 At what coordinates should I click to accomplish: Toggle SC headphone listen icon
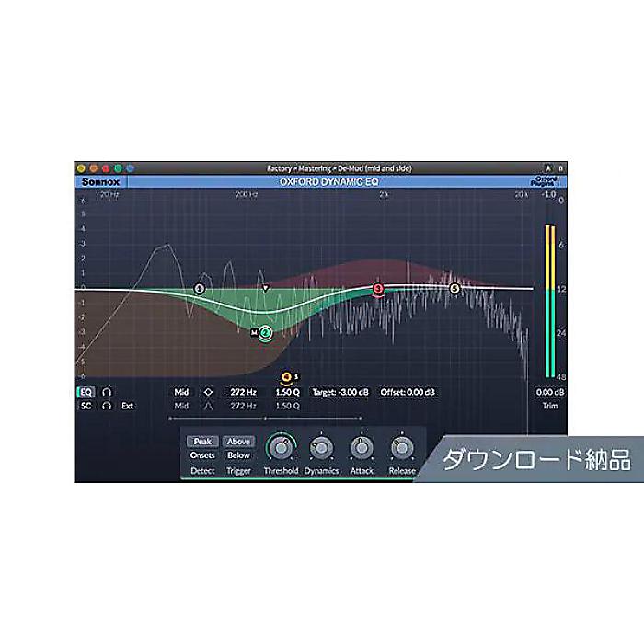click(107, 406)
